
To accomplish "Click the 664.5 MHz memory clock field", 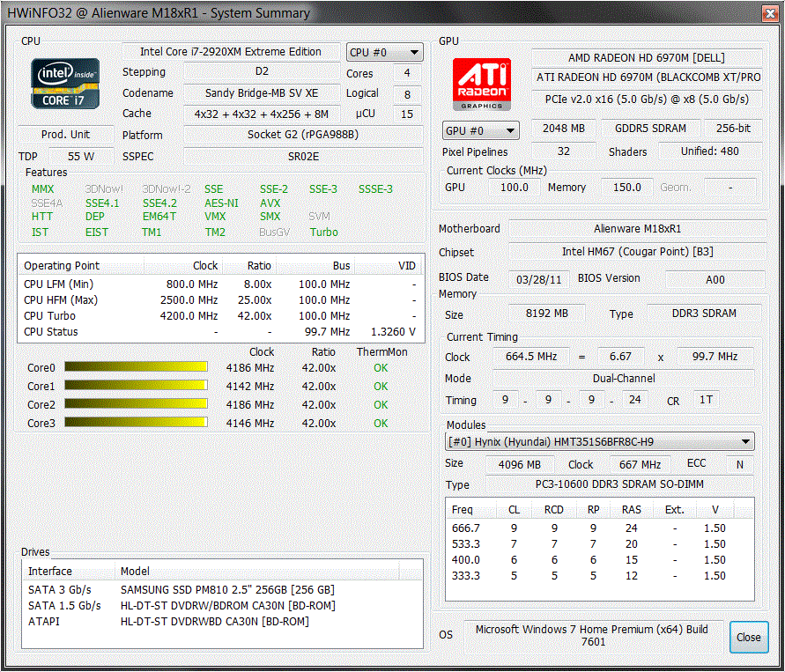I will [531, 357].
